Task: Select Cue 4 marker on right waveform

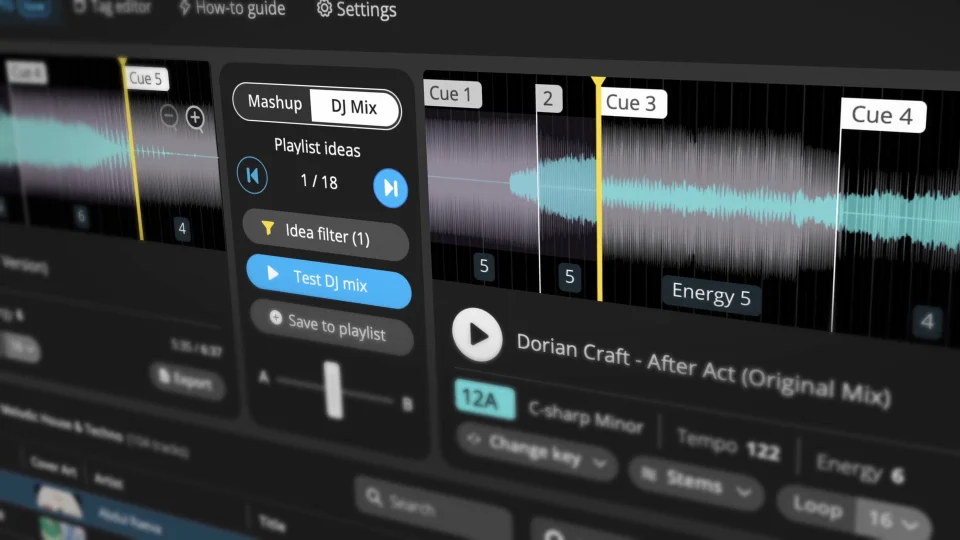Action: tap(882, 115)
